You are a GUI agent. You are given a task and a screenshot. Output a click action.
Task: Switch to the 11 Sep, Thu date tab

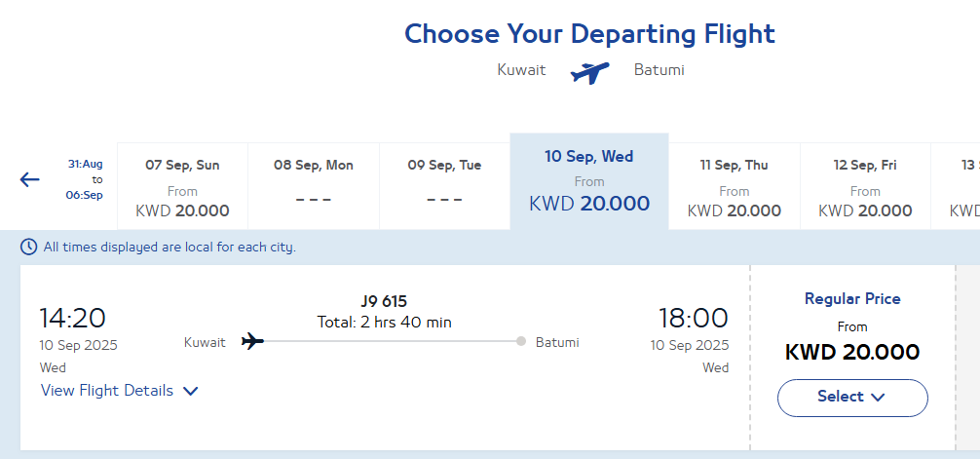(735, 186)
